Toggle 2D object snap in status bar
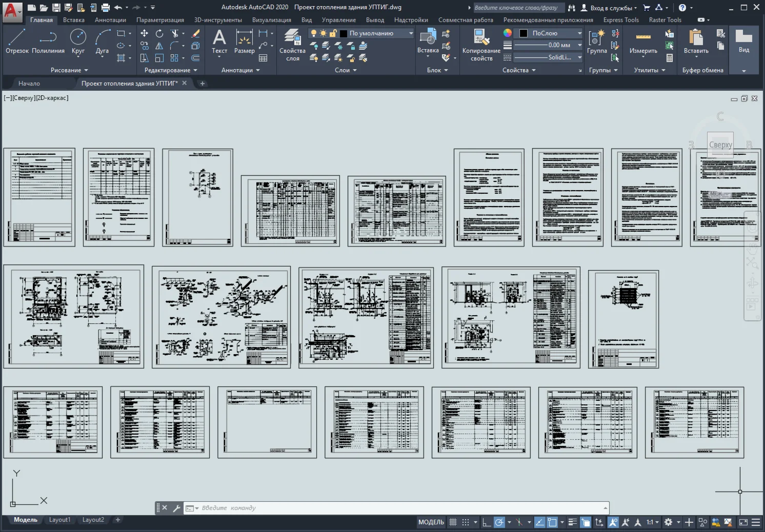This screenshot has width=765, height=532. [x=552, y=522]
